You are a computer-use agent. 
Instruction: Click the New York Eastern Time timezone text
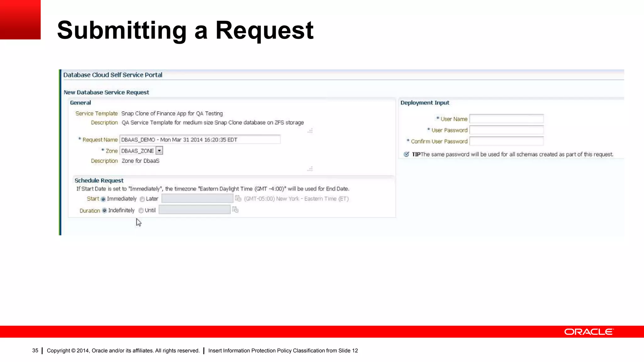click(x=296, y=199)
